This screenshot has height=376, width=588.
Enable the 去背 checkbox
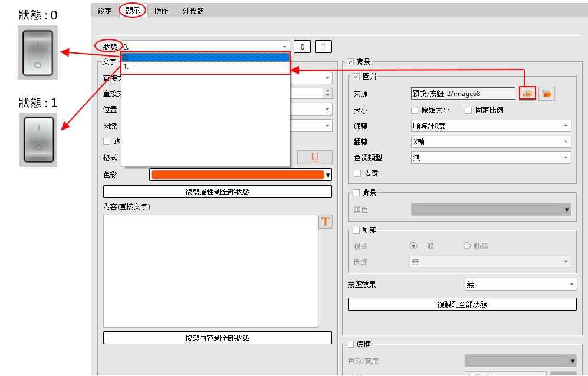point(357,173)
